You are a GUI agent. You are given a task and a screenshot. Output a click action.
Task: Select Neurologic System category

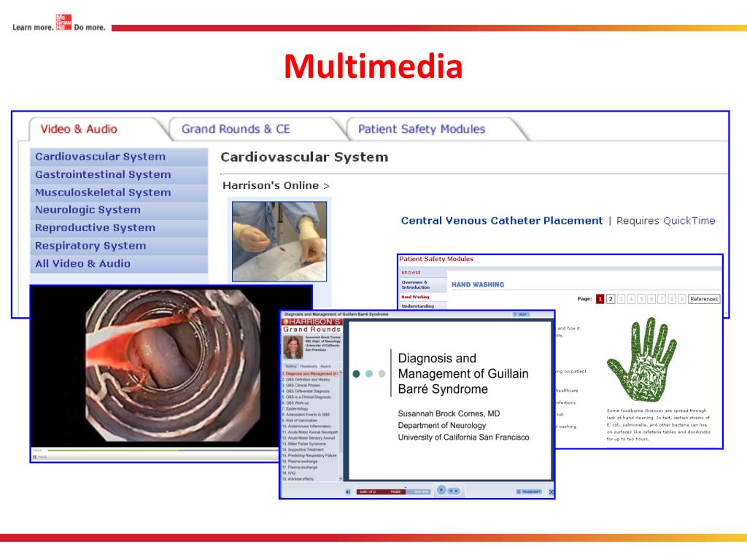[x=119, y=210]
